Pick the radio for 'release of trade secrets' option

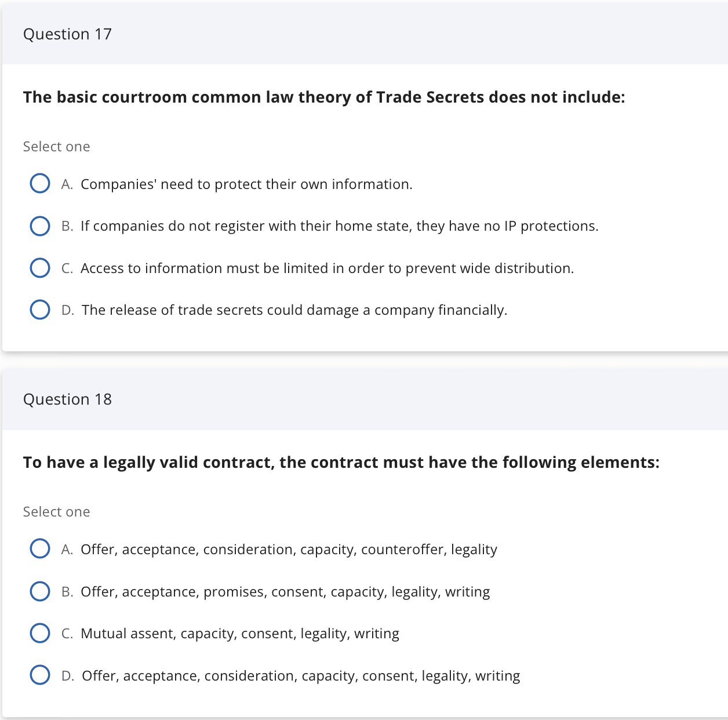(x=39, y=310)
